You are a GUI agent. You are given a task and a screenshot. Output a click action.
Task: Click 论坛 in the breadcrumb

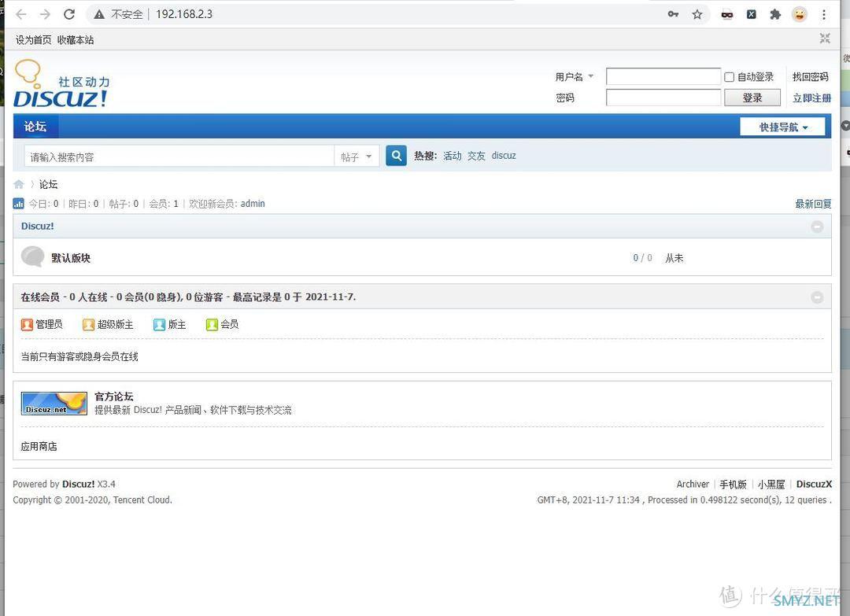tap(48, 184)
